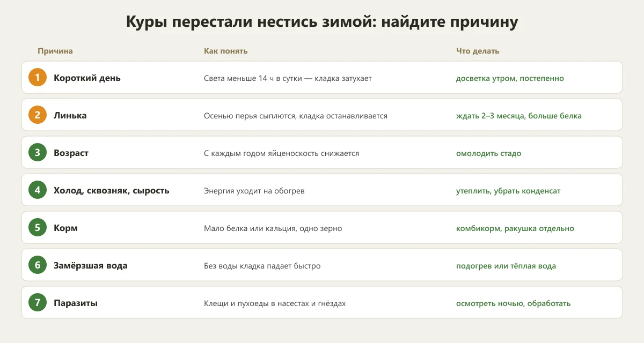Click text 'Света меньше 14 ч в сутки'

pyautogui.click(x=252, y=78)
